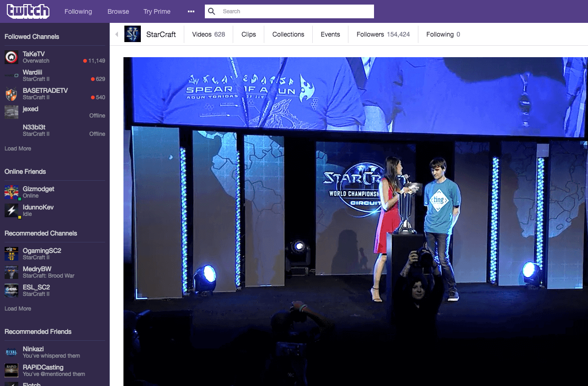Click TaKeTV viewer count 11,149
This screenshot has height=386, width=588.
(x=94, y=61)
